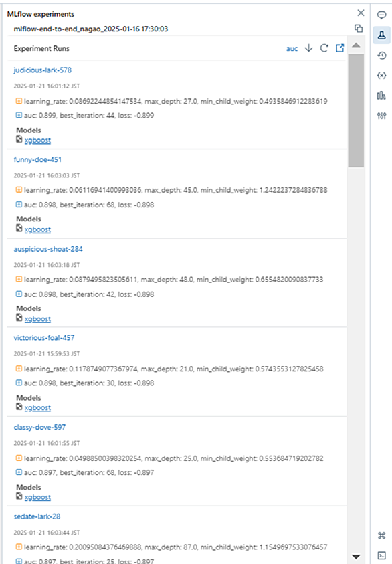Expand metrics of victorious-foal-457 run
Image resolution: width=392 pixels, height=564 pixels.
coord(19,383)
